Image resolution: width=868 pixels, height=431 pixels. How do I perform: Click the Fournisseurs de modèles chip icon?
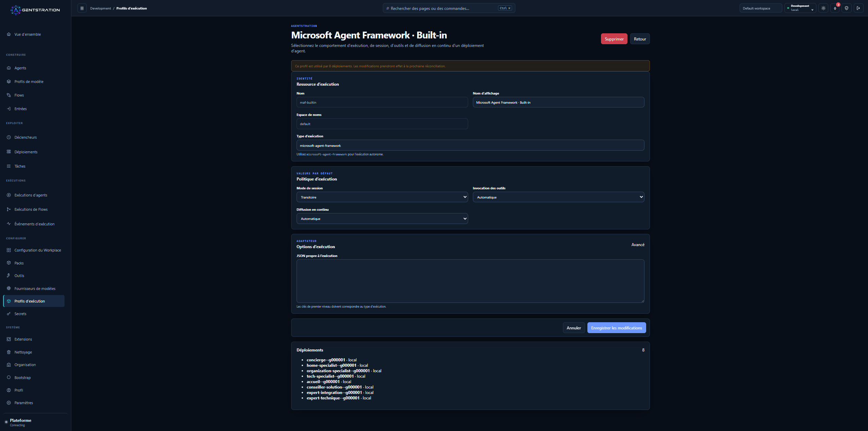[x=9, y=288]
